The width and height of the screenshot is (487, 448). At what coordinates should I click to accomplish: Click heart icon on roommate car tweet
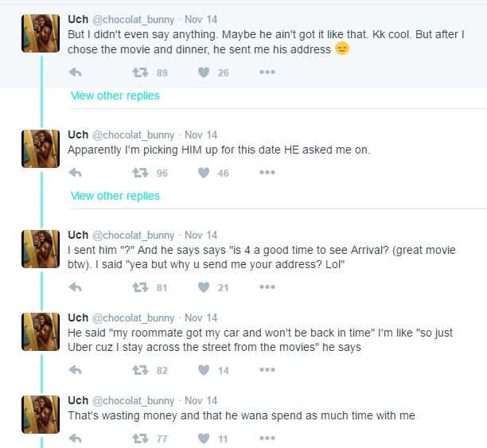[203, 370]
